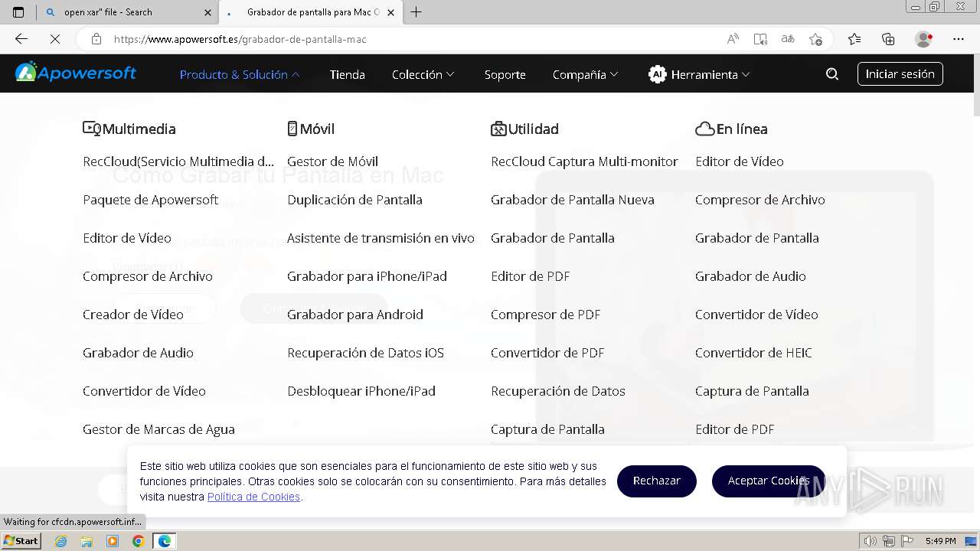This screenshot has height=551, width=980.
Task: Open the Collections icon
Action: [888, 39]
